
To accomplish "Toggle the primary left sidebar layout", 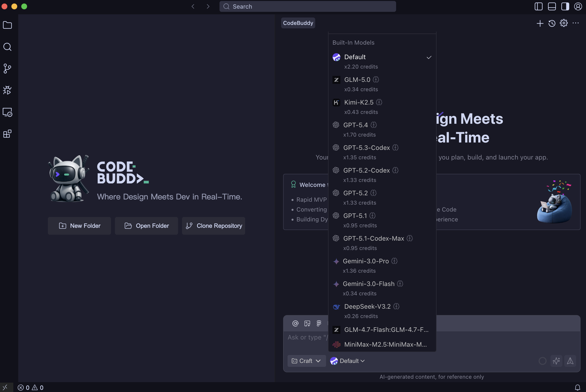I will click(x=538, y=6).
